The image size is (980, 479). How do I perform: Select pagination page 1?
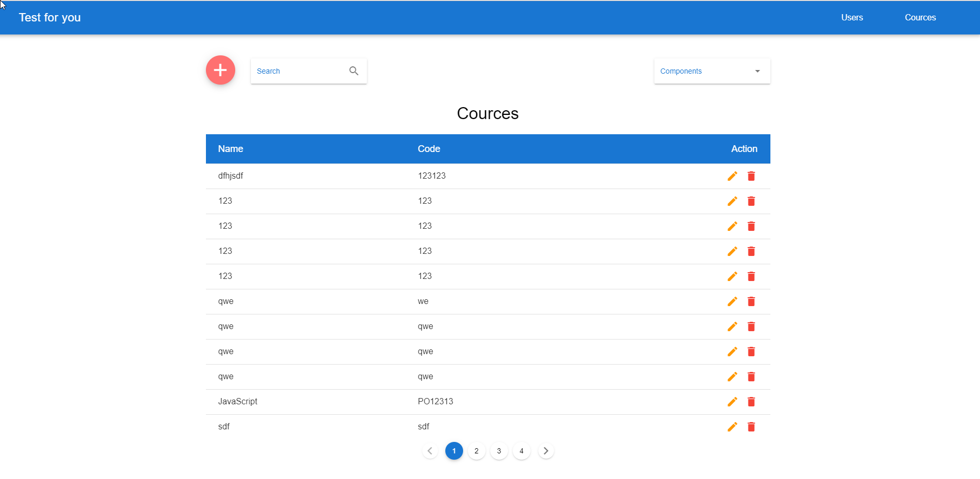coord(454,451)
